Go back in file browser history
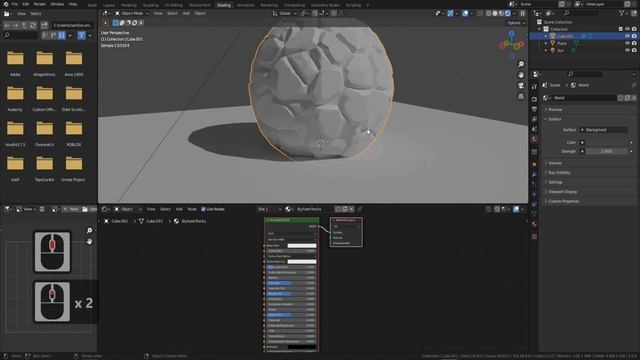 coord(7,25)
